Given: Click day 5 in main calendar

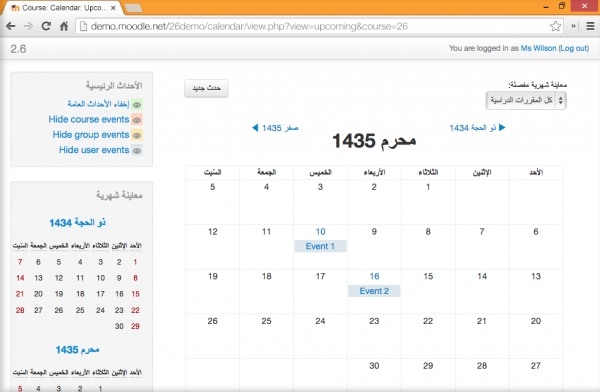Looking at the screenshot, I should tap(212, 187).
